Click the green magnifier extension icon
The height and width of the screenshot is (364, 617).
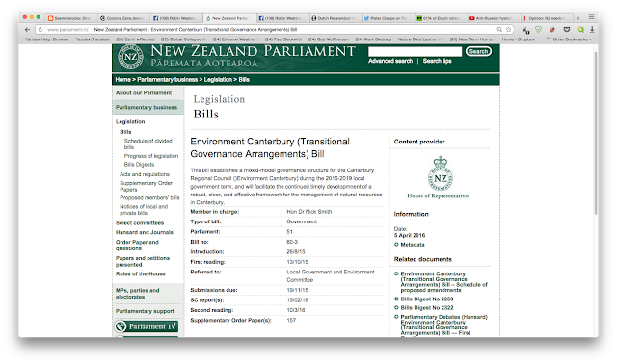[x=580, y=30]
